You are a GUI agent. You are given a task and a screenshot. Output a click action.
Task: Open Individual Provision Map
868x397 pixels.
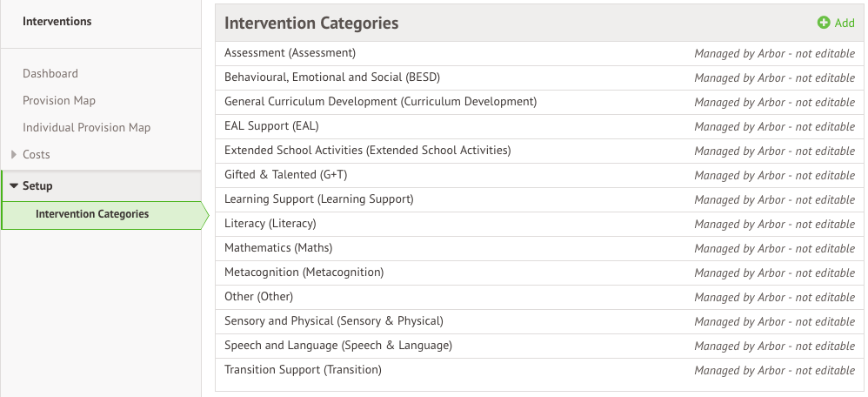[86, 128]
